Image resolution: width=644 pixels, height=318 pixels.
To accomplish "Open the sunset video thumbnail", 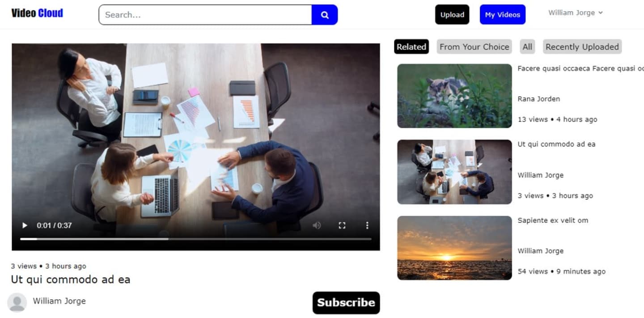I will tap(454, 248).
